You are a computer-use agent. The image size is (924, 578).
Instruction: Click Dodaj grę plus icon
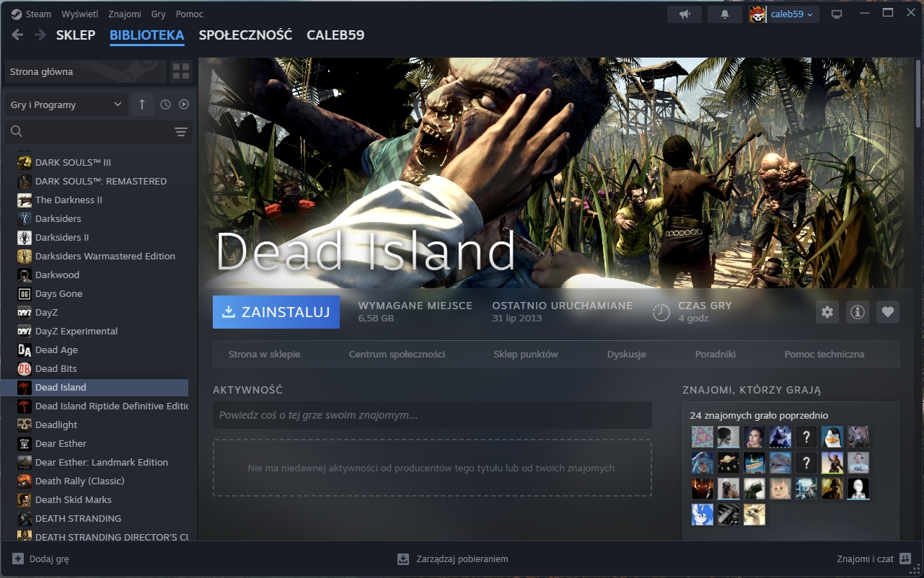(18, 559)
